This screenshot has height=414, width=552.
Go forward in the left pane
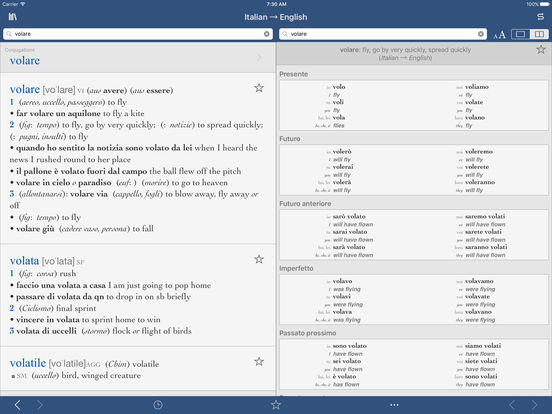coord(40,405)
